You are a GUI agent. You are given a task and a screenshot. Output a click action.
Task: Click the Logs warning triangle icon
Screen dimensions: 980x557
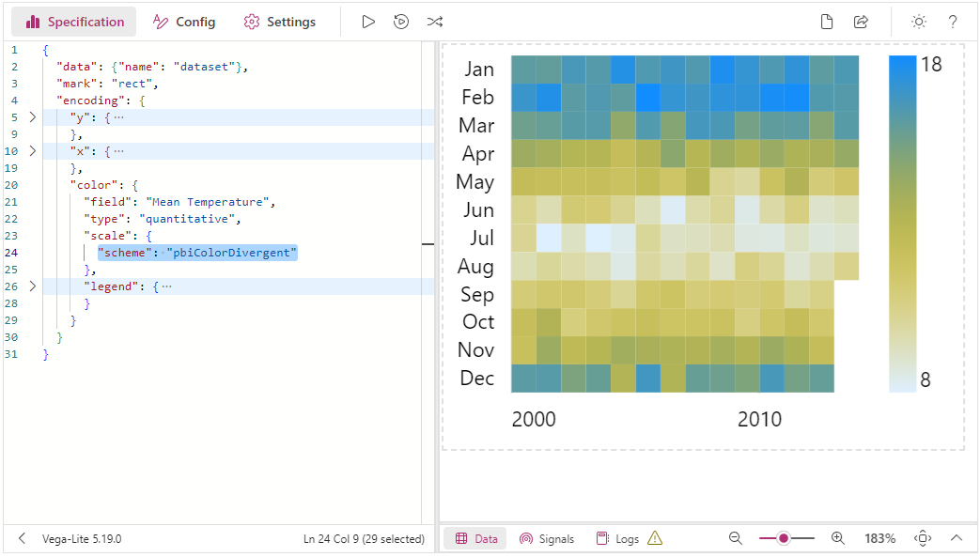pyautogui.click(x=655, y=537)
